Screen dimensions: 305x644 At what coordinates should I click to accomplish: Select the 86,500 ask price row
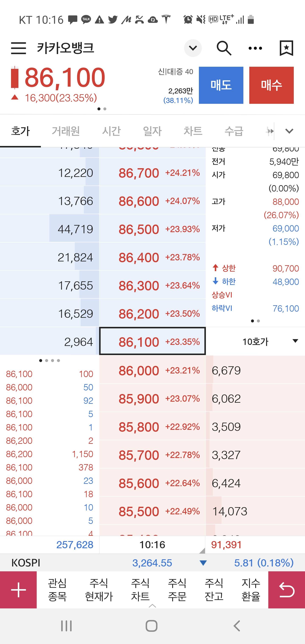[152, 229]
